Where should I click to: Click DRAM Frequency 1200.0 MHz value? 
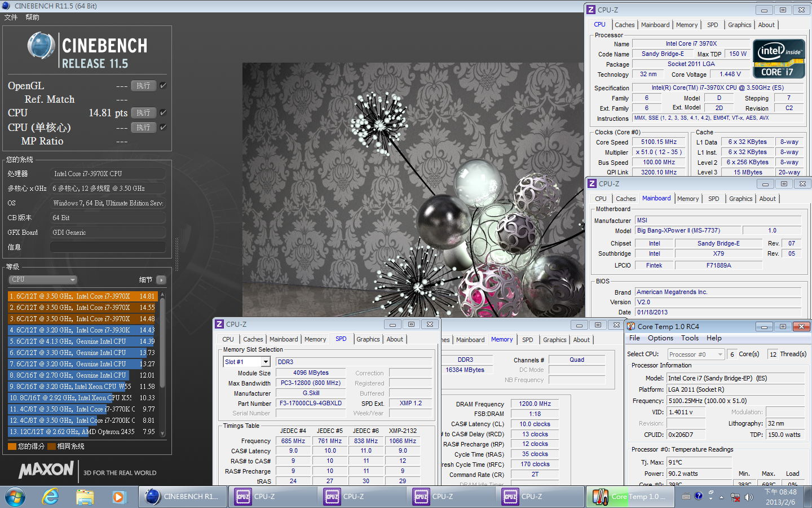pos(535,404)
